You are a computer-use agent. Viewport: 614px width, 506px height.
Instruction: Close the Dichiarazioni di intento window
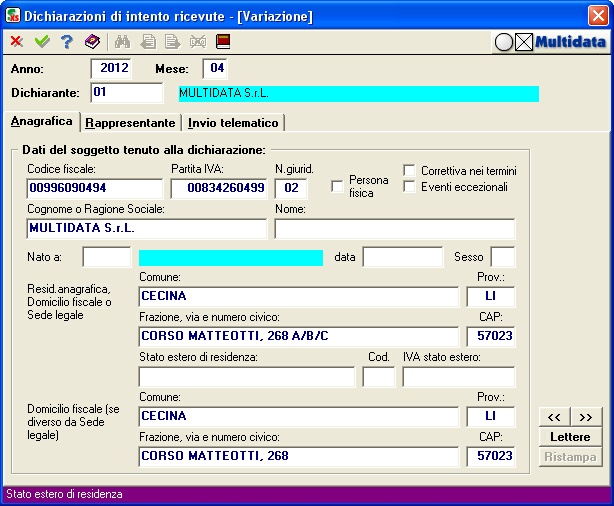(598, 16)
